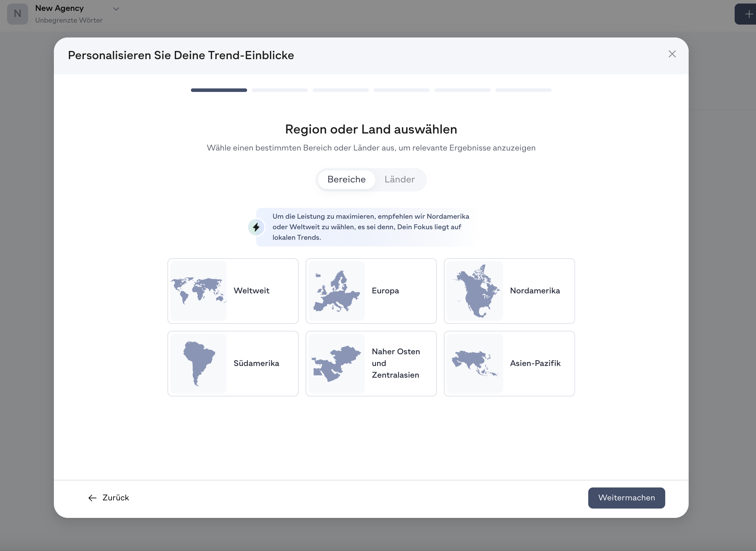Switch to the Länder tab
The height and width of the screenshot is (551, 756).
(x=399, y=179)
